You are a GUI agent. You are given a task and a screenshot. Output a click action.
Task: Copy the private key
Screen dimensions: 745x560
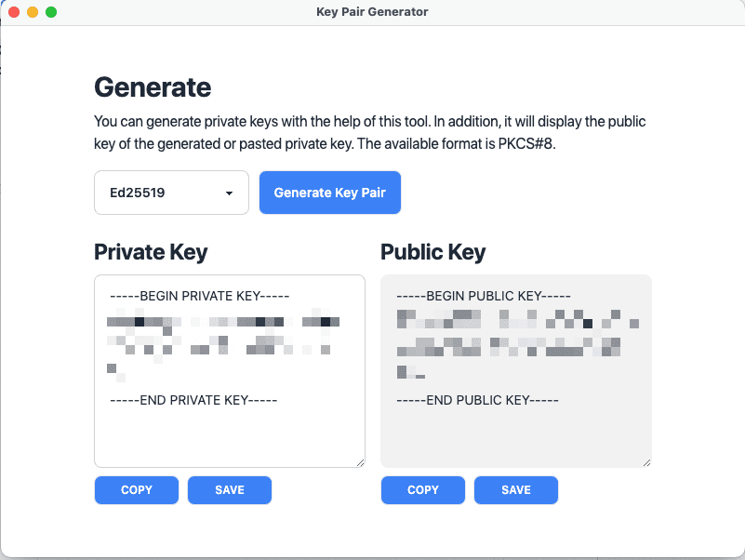click(137, 490)
